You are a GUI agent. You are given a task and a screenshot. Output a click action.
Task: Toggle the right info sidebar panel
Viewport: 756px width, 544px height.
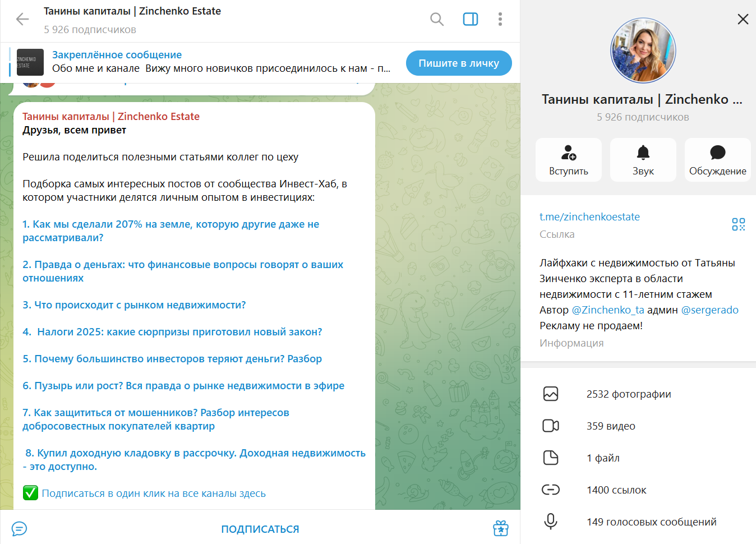(471, 19)
